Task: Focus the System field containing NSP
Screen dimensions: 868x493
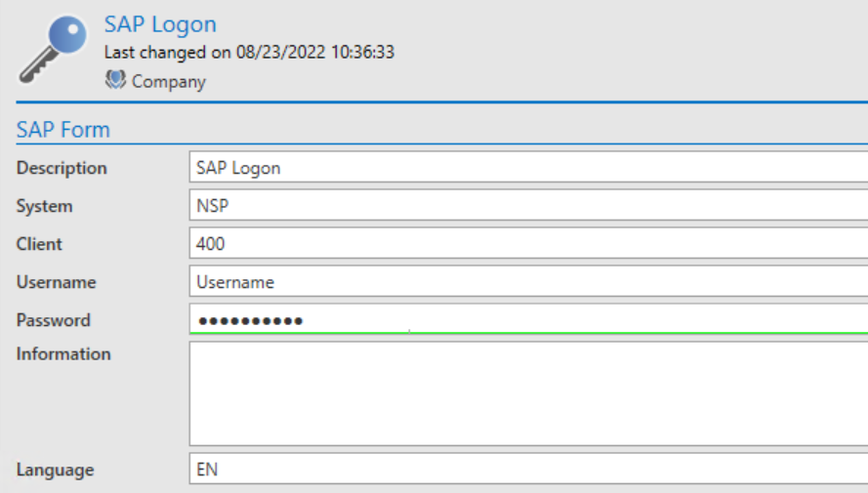Action: point(528,205)
